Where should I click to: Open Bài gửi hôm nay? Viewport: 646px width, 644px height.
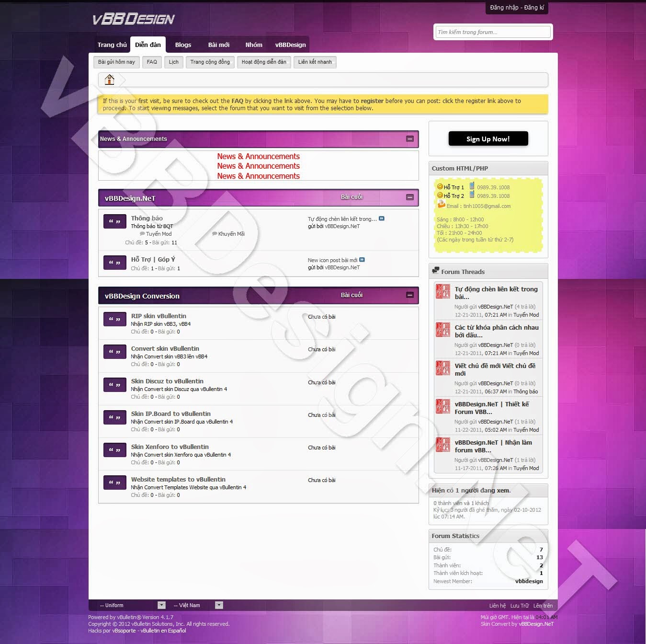click(x=117, y=62)
